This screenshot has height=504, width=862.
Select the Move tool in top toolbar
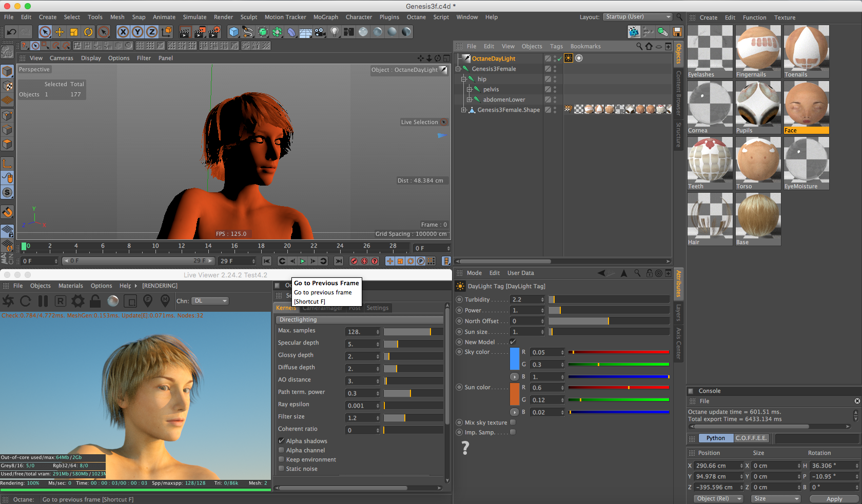click(60, 32)
